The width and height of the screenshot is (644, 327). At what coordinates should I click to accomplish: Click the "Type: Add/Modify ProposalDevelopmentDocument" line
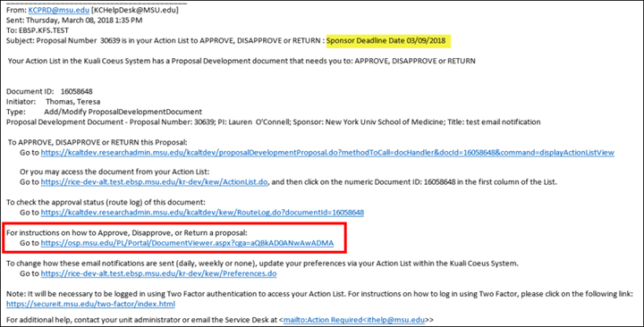pyautogui.click(x=104, y=112)
